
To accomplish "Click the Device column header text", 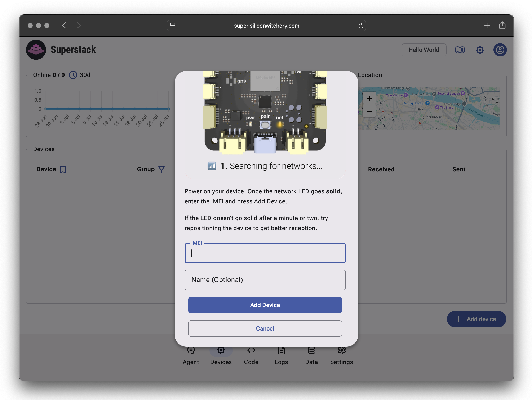I will pos(46,169).
